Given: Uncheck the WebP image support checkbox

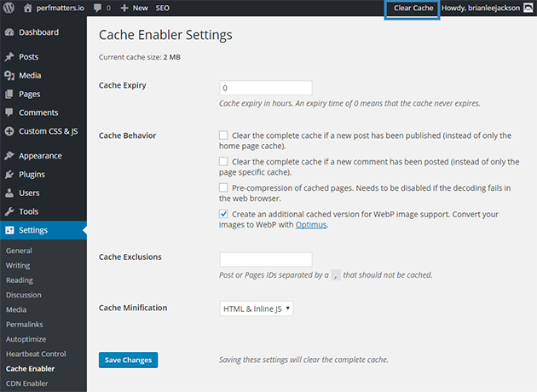Looking at the screenshot, I should click(223, 214).
